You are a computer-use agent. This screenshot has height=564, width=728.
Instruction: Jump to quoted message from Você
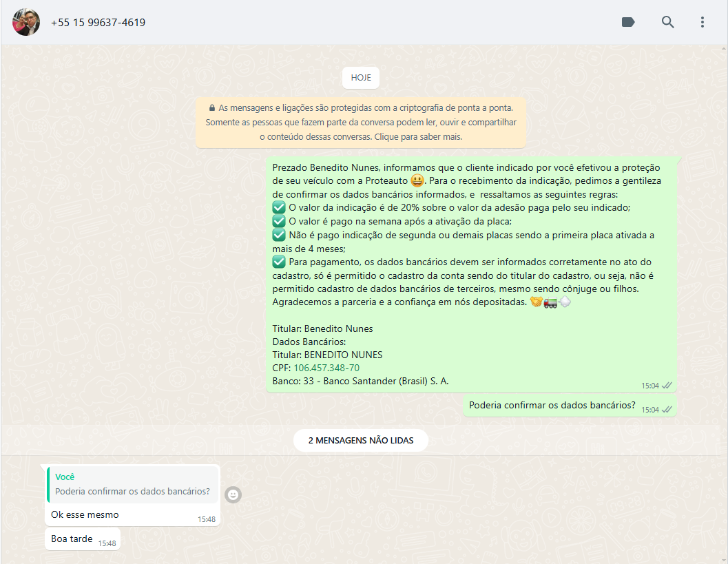133,485
